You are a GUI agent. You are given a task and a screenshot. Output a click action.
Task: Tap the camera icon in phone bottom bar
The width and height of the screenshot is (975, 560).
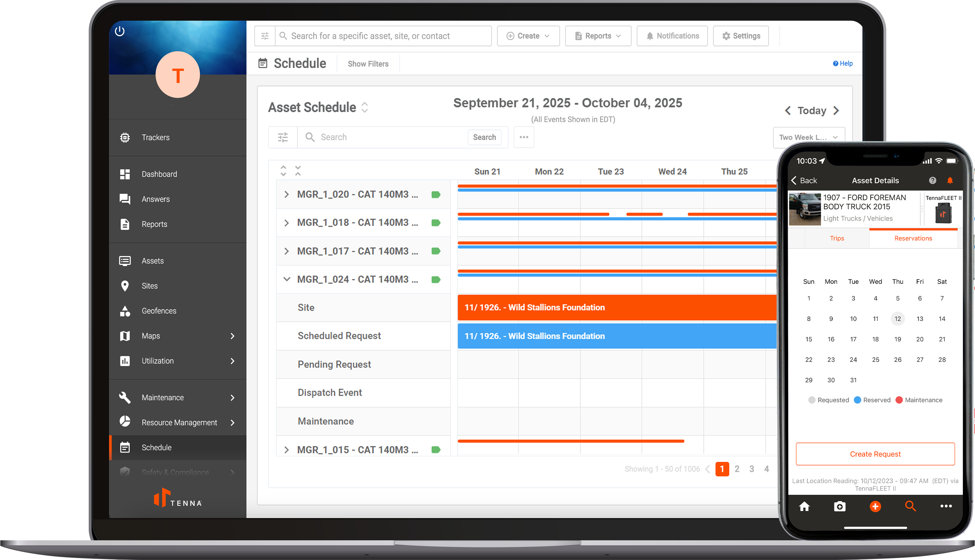pos(840,506)
